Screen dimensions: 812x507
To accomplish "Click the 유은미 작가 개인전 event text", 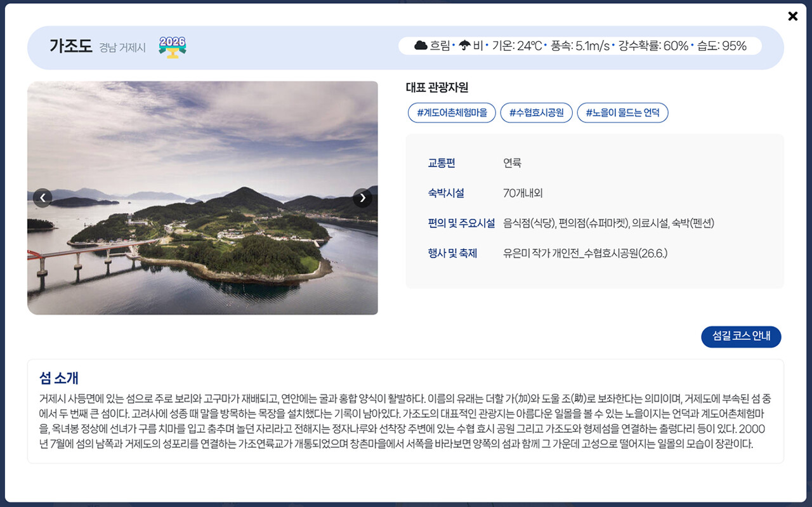I will click(586, 254).
